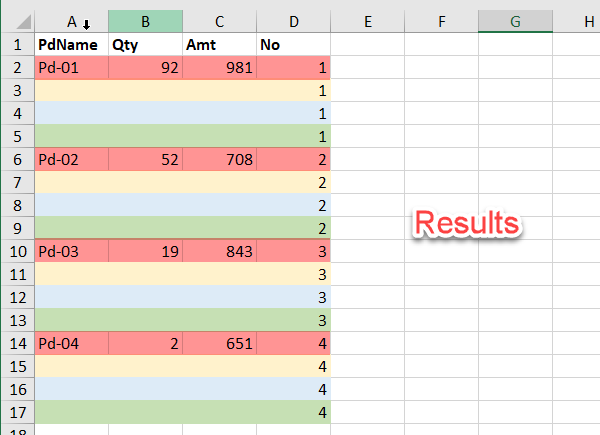Image resolution: width=600 pixels, height=435 pixels.
Task: Select the Pd-04 cell
Action: pos(71,343)
